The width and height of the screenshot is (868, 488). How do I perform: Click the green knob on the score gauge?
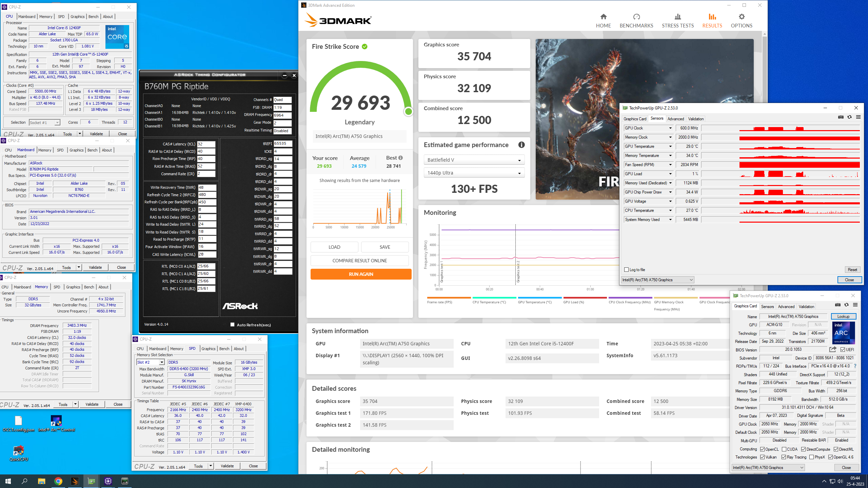point(409,111)
